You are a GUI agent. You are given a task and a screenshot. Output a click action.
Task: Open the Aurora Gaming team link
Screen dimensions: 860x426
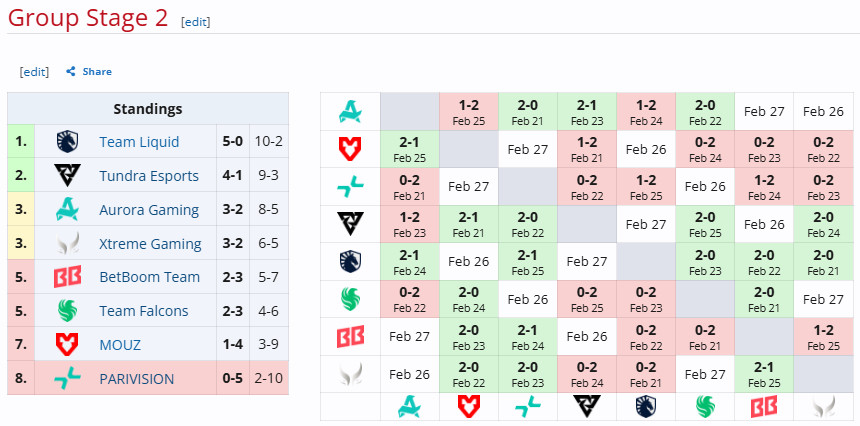[x=149, y=210]
